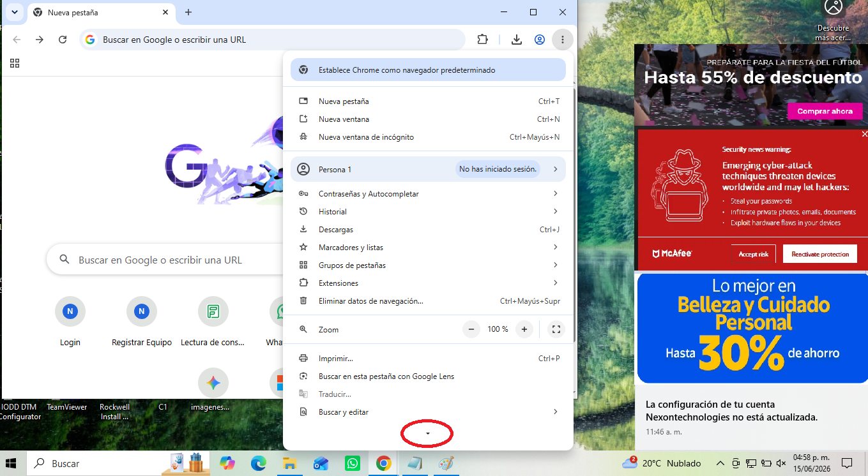Expand Grupos de pestañas submenu

pos(428,265)
